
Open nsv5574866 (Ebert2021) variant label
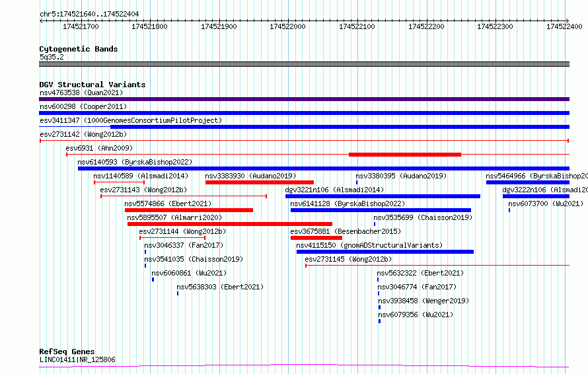pos(168,204)
